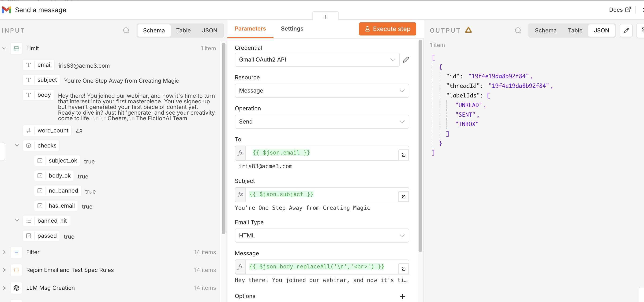The height and width of the screenshot is (302, 644).
Task: Switch input view to Table tab
Action: pos(183,31)
